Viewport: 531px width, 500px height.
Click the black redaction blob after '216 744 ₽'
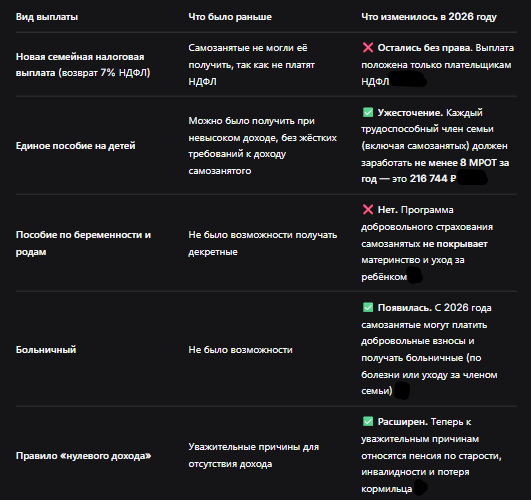tap(472, 178)
